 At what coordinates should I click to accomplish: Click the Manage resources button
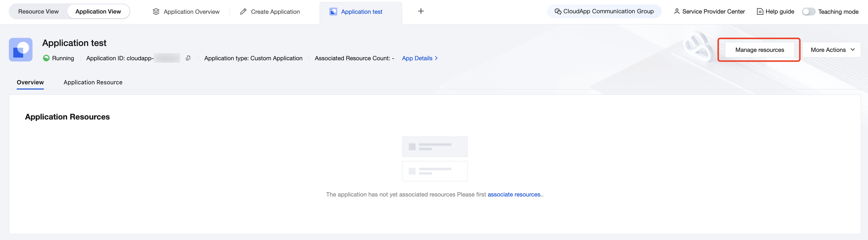[759, 50]
